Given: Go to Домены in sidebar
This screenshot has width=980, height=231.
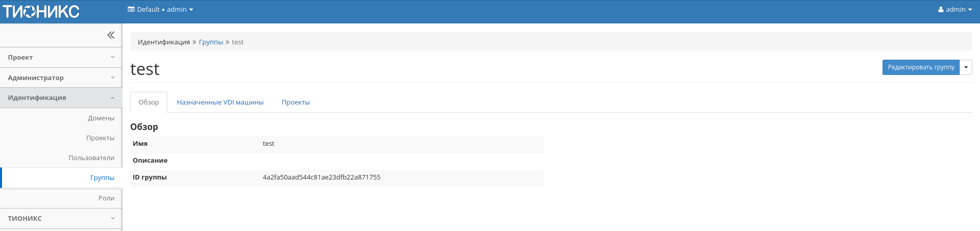Looking at the screenshot, I should tap(101, 118).
